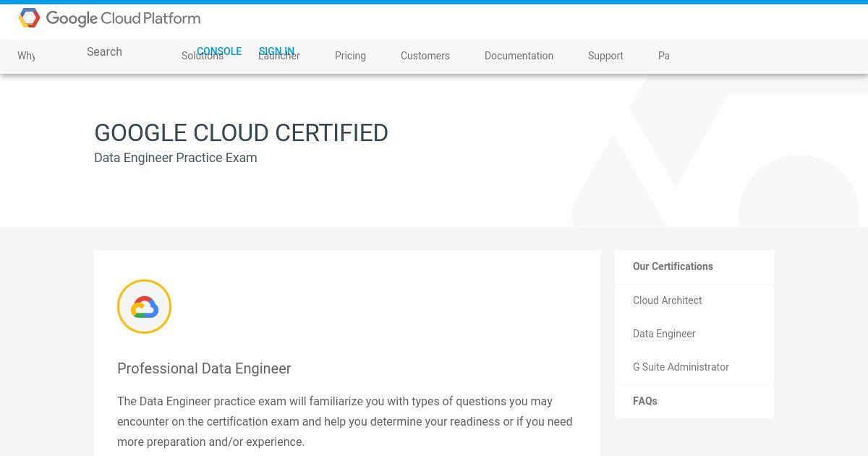Open the Launcher menu item
The height and width of the screenshot is (456, 868).
(279, 56)
